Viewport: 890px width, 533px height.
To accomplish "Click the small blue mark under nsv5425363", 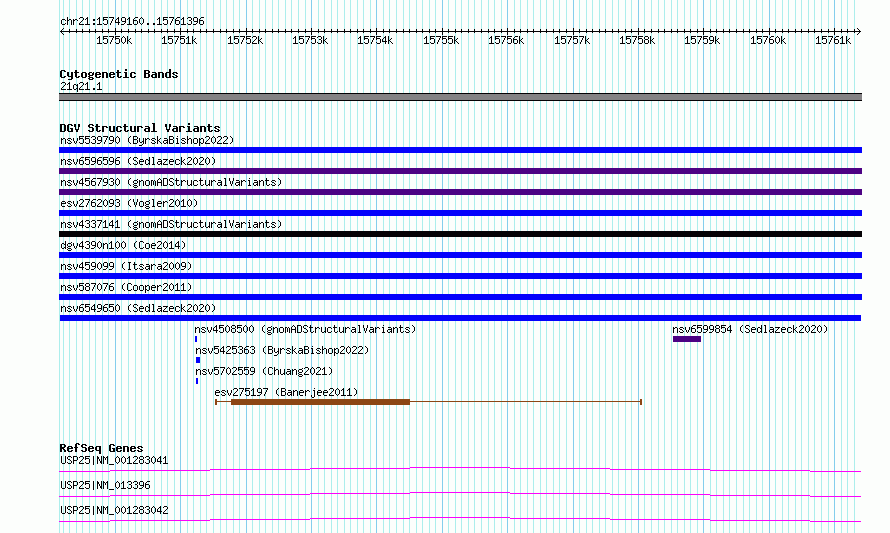I will 198,360.
